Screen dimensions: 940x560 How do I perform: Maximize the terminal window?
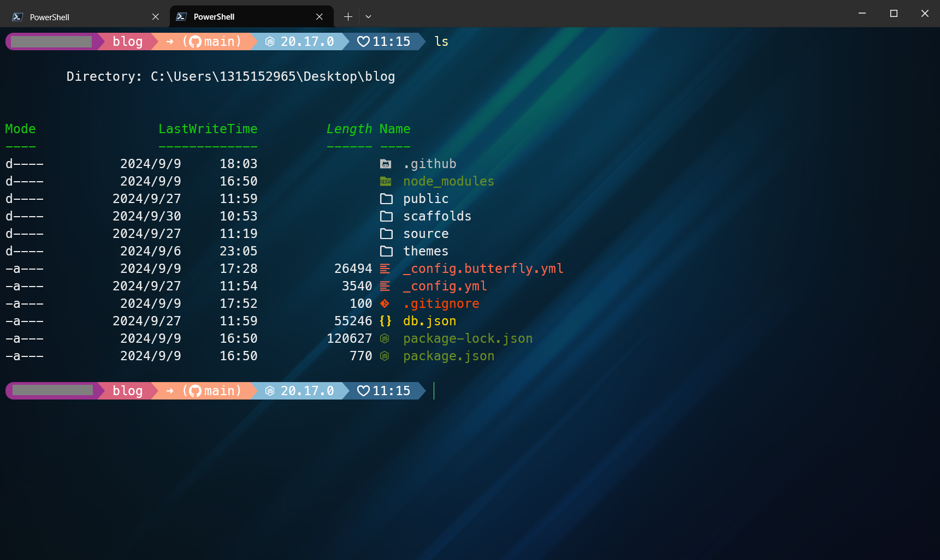pos(894,14)
